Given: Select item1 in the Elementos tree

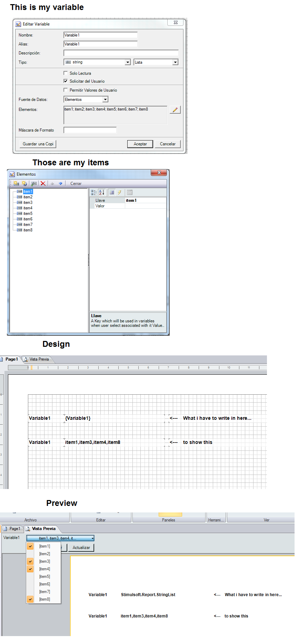Looking at the screenshot, I should point(28,191).
